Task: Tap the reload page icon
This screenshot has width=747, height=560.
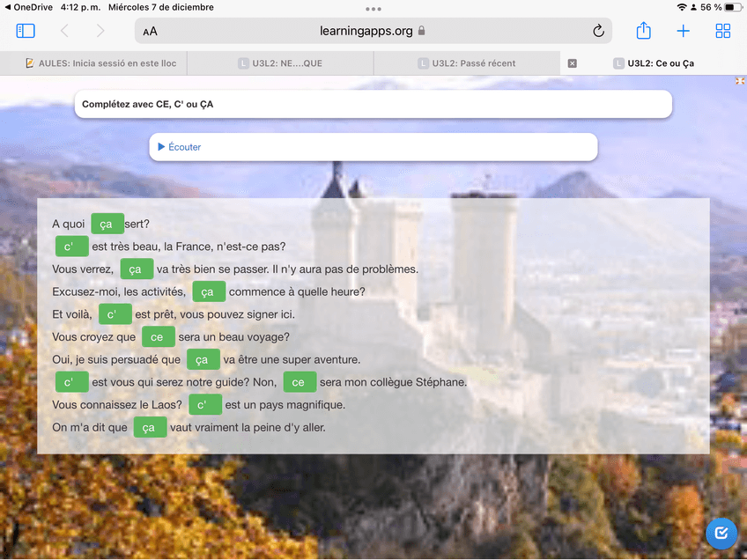Action: (598, 31)
